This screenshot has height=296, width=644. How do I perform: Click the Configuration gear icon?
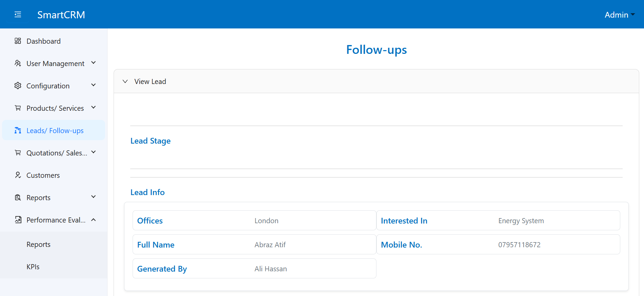18,86
